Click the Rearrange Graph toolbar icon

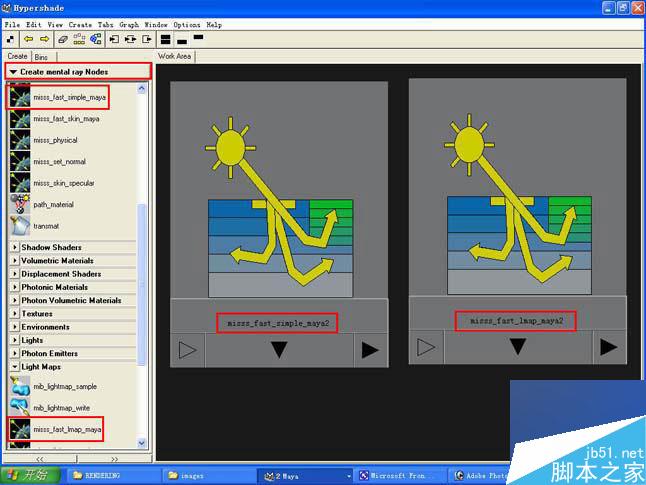[79, 39]
